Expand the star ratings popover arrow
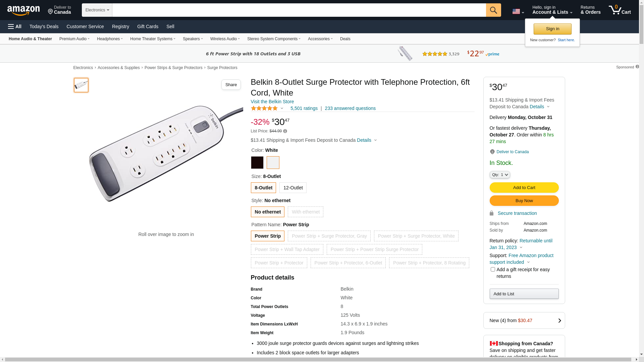 click(x=282, y=109)
